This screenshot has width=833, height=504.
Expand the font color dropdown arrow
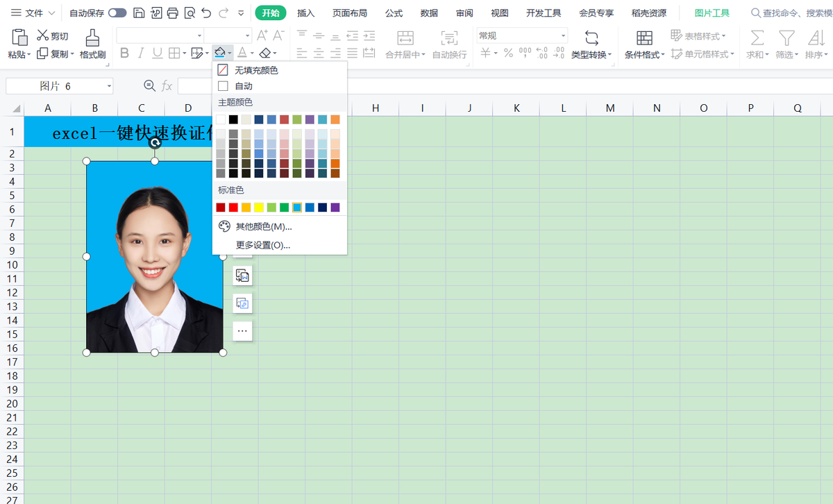click(253, 53)
